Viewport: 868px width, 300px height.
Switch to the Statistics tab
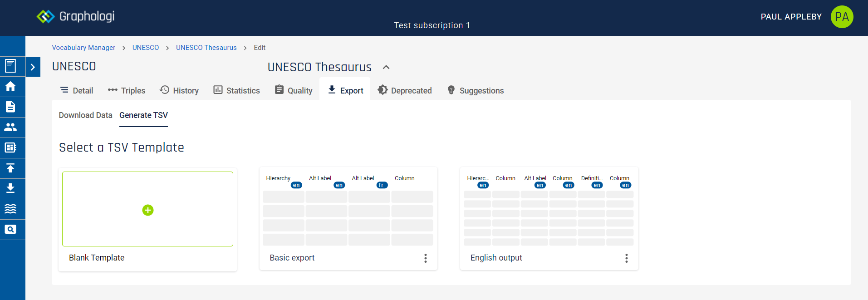pos(237,90)
